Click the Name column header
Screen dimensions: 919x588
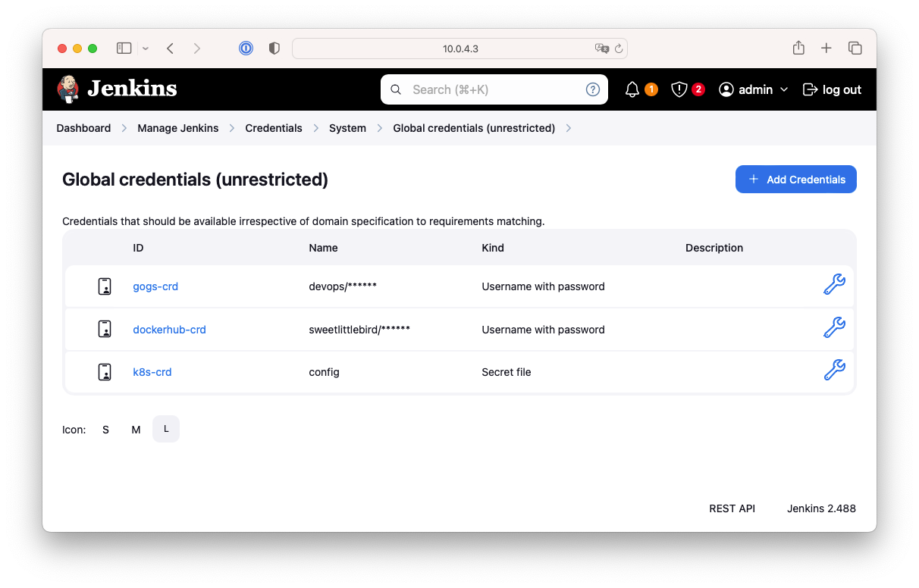click(x=323, y=248)
